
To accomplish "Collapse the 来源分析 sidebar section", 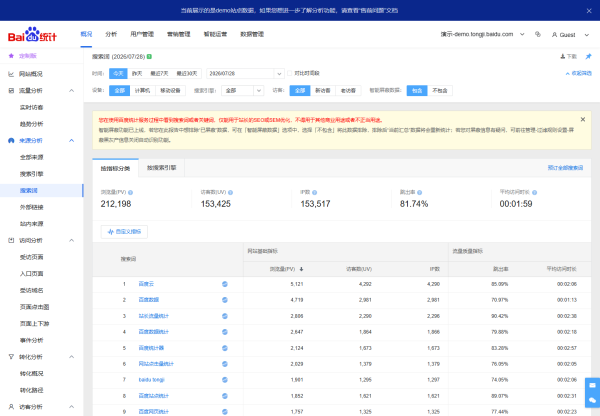I will pos(72,140).
